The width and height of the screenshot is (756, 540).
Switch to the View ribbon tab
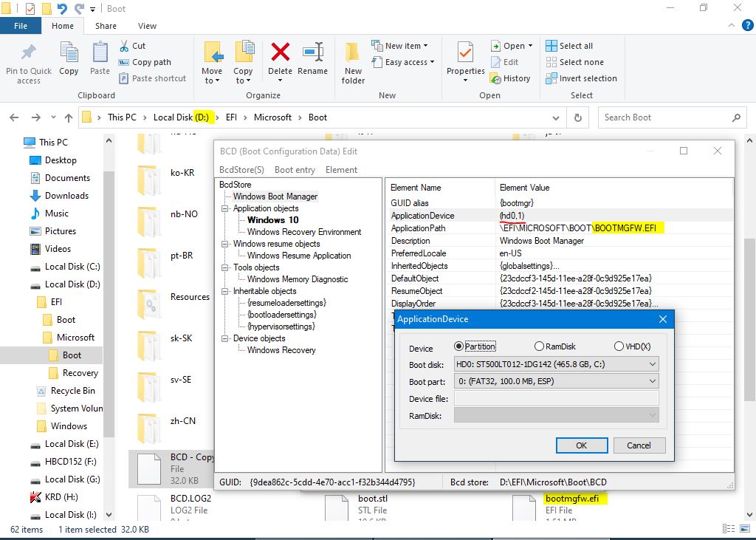[x=147, y=26]
